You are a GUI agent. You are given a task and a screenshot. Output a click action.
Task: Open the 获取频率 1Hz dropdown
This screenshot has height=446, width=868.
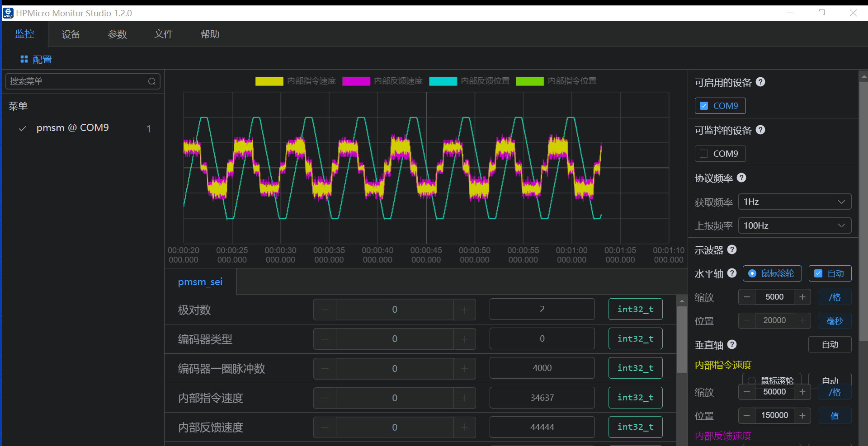pyautogui.click(x=795, y=202)
